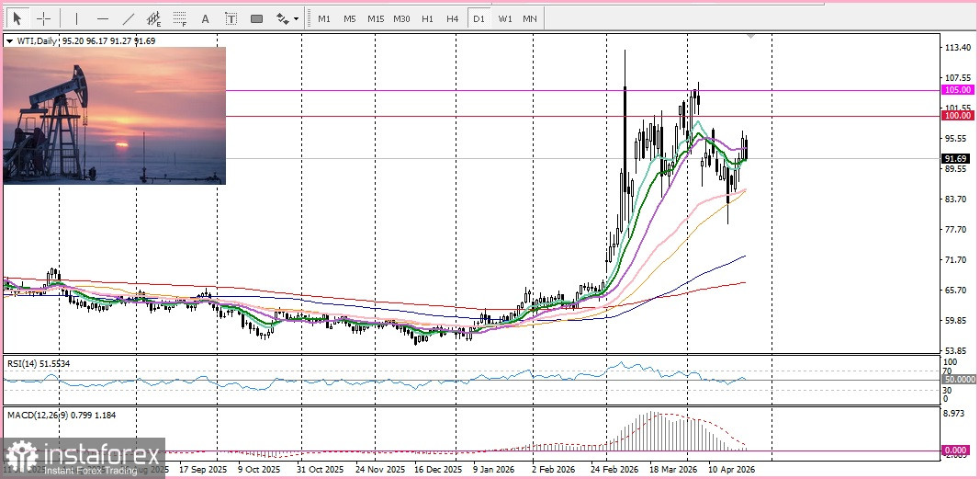Switch to the M30 timeframe
Image resolution: width=980 pixels, height=479 pixels.
coord(401,18)
